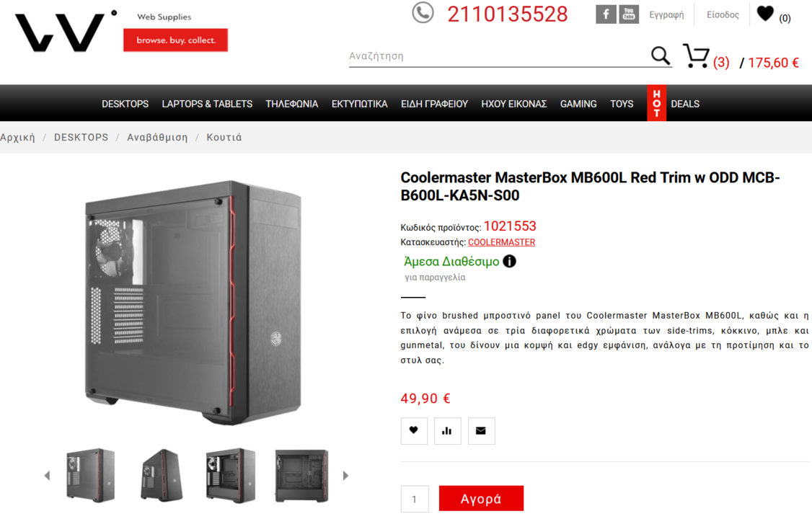Click the quantity input box

click(414, 499)
